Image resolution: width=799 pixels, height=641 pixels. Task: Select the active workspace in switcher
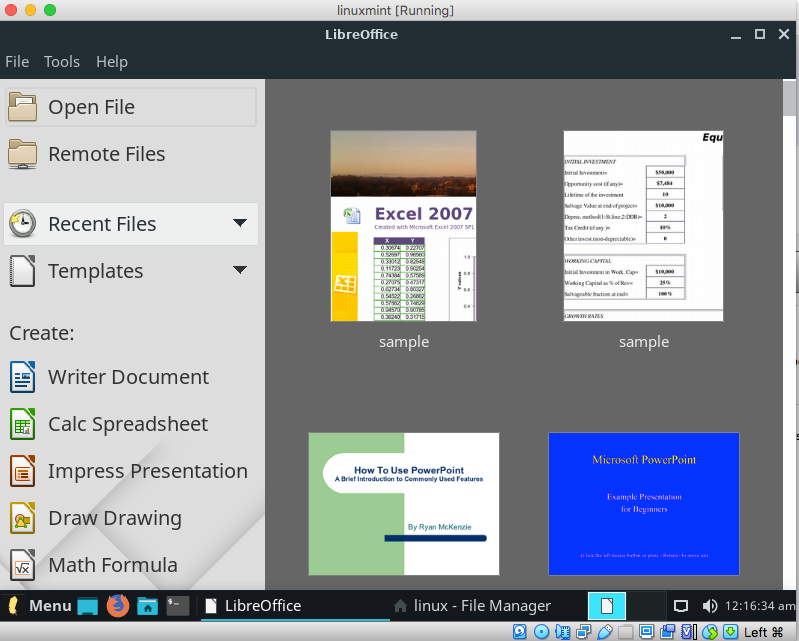tap(606, 605)
